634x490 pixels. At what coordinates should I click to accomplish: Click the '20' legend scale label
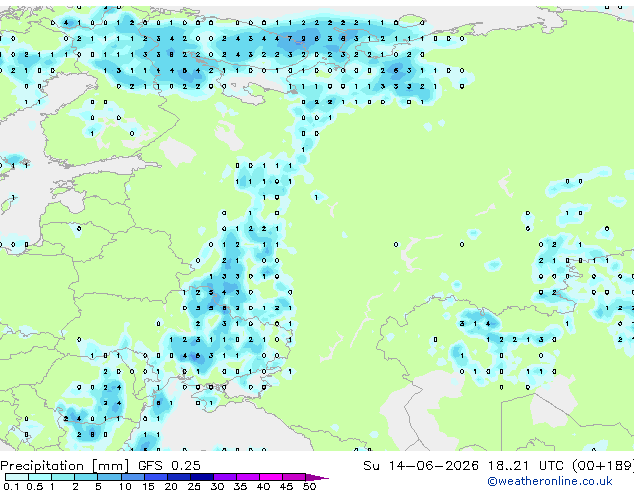pos(171,486)
